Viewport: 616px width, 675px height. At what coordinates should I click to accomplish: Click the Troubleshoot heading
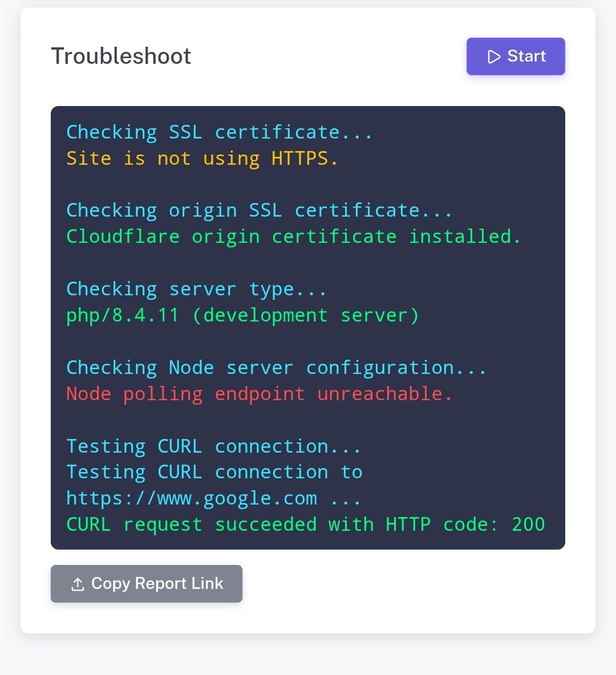121,56
